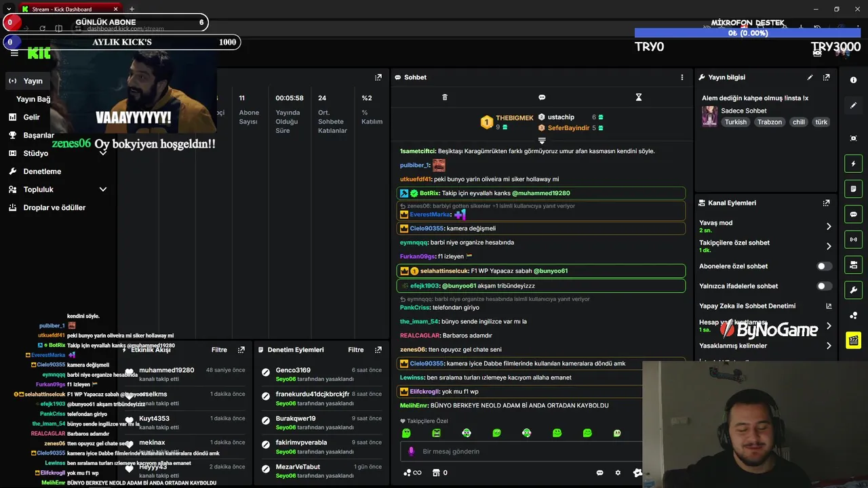Viewport: 868px width, 488px height.
Task: Open Filtre in Etkinlik Akışı panel
Action: tap(219, 350)
